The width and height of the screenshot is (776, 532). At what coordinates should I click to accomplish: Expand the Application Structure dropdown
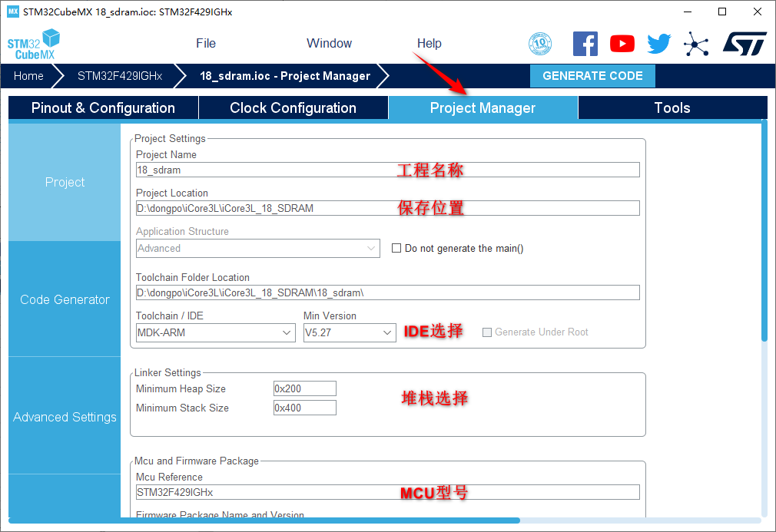pyautogui.click(x=257, y=248)
